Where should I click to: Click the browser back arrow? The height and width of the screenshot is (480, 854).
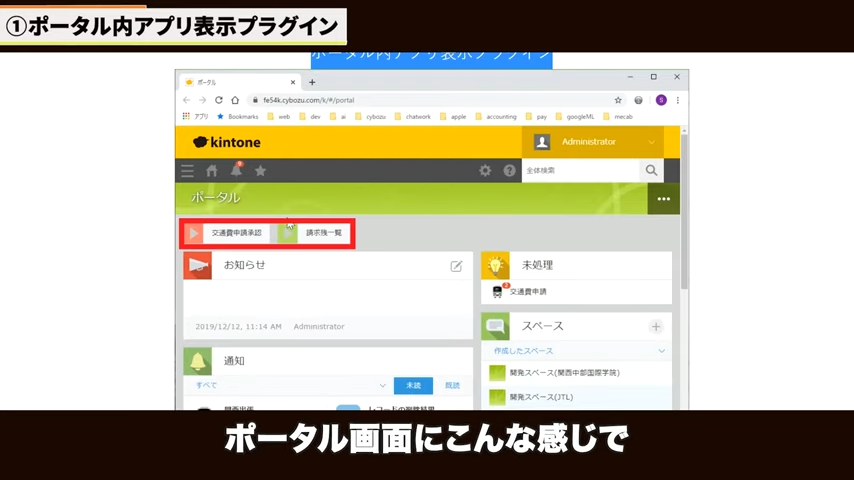(x=187, y=100)
